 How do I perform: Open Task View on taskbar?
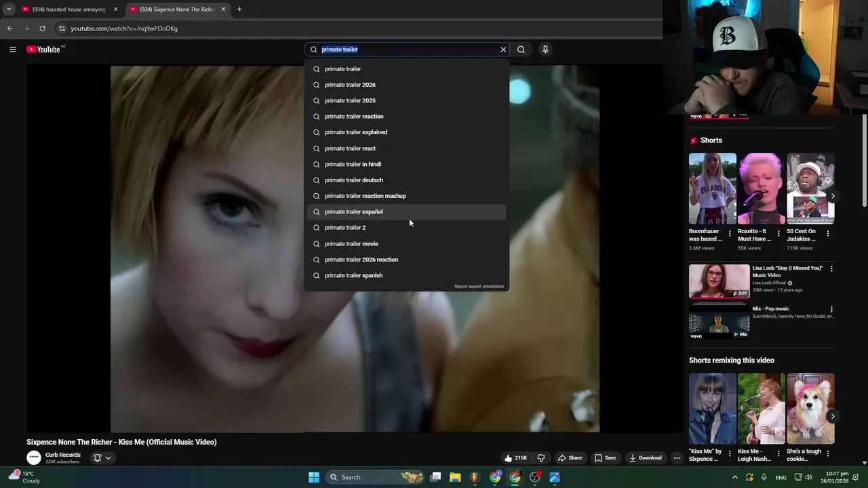tap(436, 477)
